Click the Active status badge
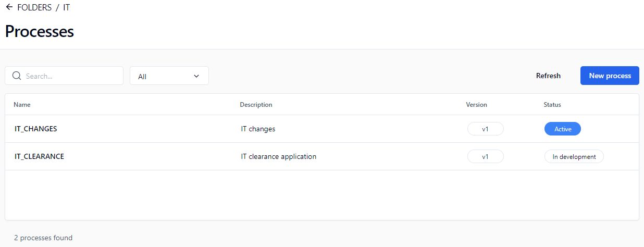The image size is (644, 247). pyautogui.click(x=562, y=129)
